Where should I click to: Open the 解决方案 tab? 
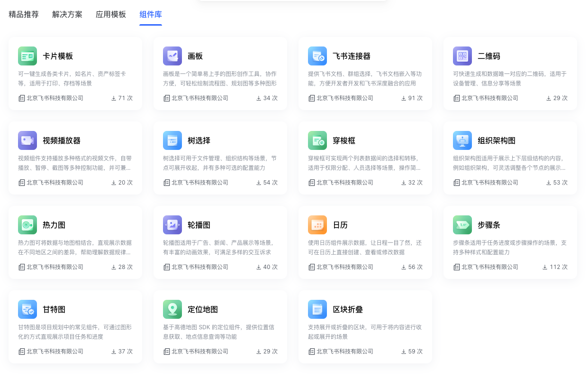67,14
